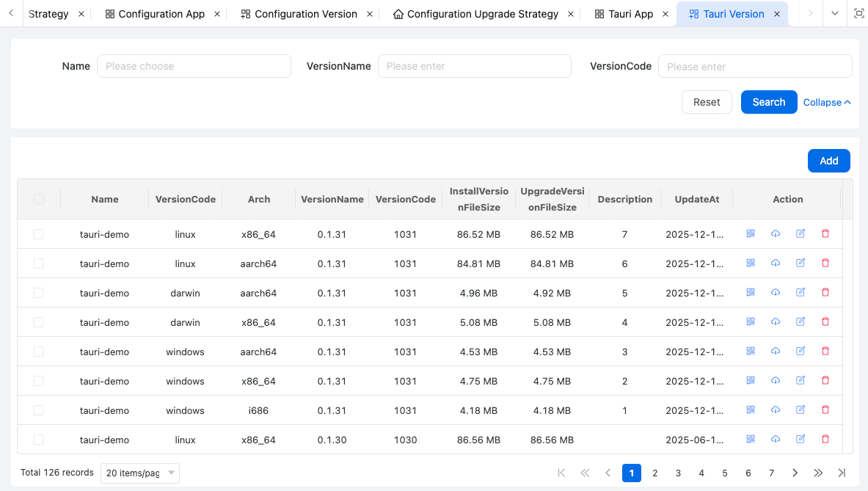
Task: Click download icon for windows i686 row
Action: point(776,410)
